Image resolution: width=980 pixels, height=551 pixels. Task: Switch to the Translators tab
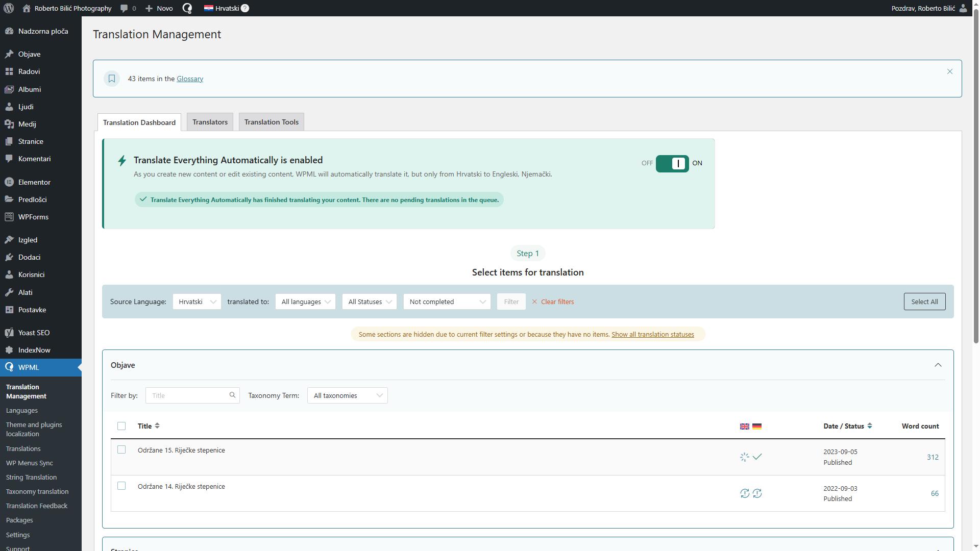pos(210,122)
